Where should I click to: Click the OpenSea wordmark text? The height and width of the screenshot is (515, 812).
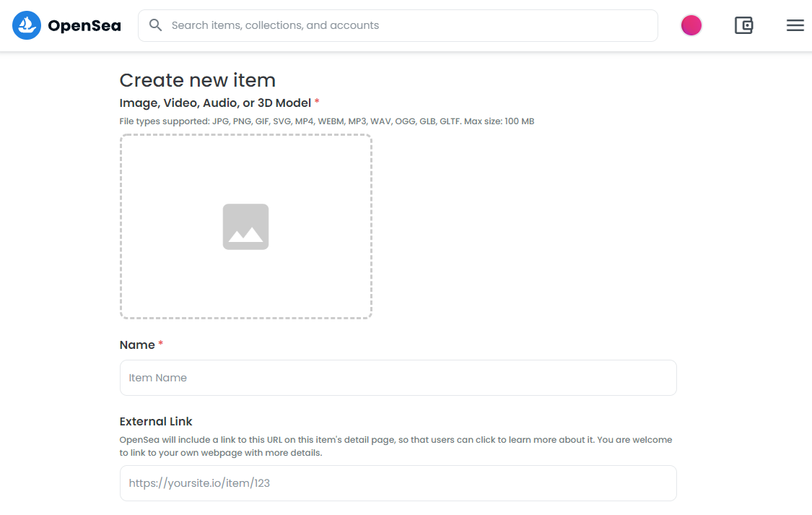click(84, 25)
